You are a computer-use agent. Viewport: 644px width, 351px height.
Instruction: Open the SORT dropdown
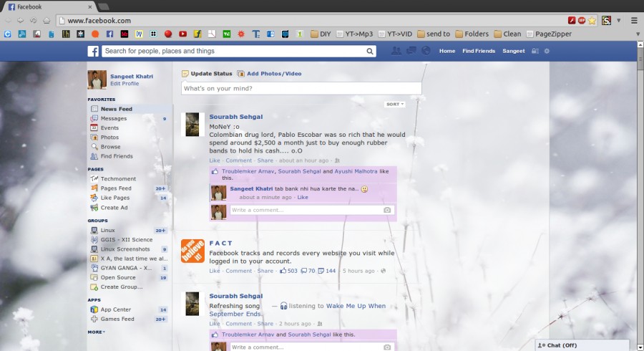tap(395, 105)
